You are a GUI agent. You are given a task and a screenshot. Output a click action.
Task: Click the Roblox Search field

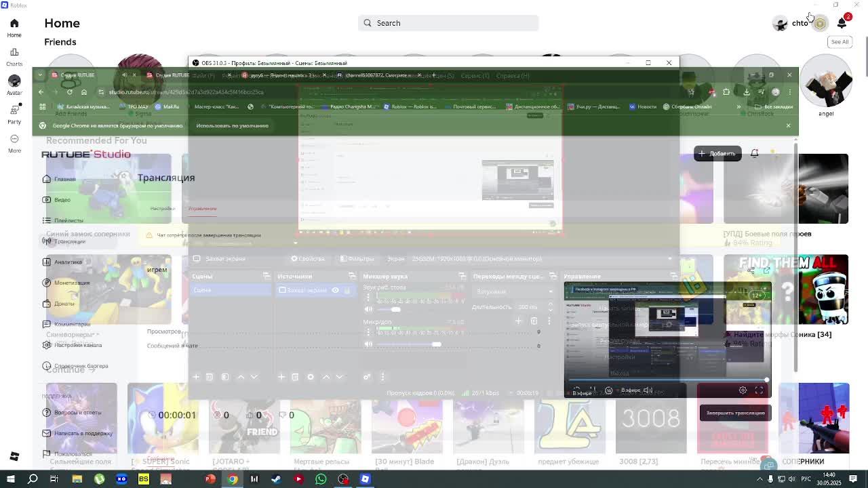(x=448, y=23)
